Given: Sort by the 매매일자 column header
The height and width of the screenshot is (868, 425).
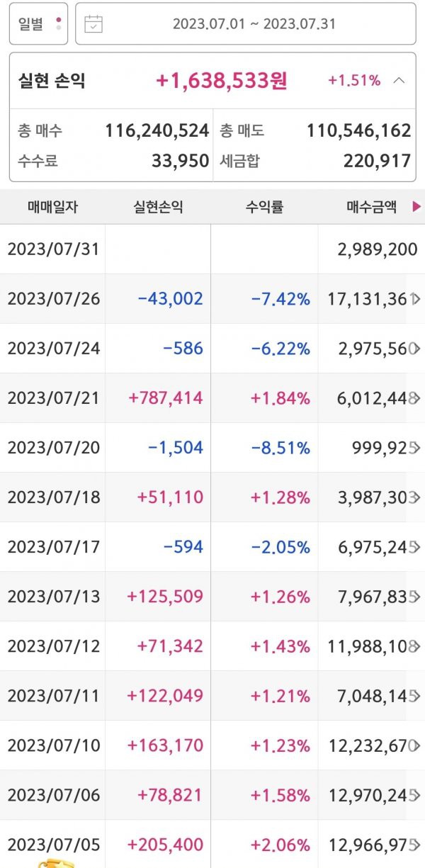Looking at the screenshot, I should [x=53, y=208].
